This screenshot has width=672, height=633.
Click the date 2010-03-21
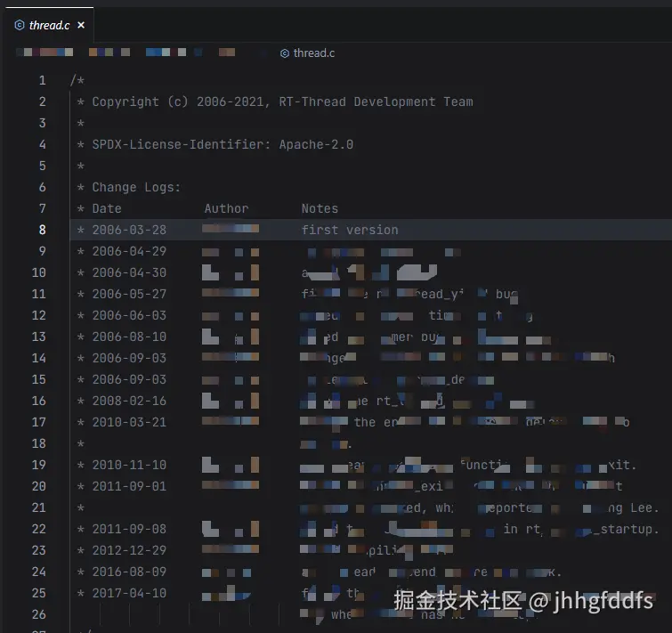(129, 422)
